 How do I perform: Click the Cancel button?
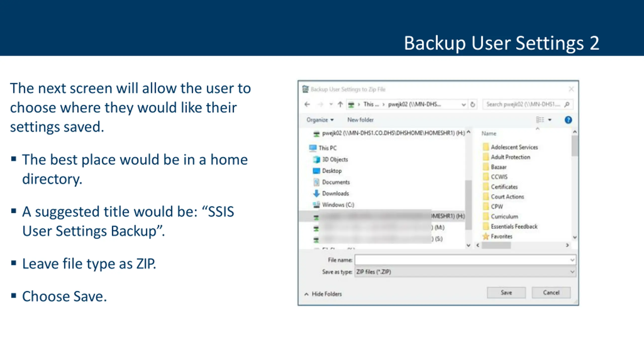[x=551, y=293]
